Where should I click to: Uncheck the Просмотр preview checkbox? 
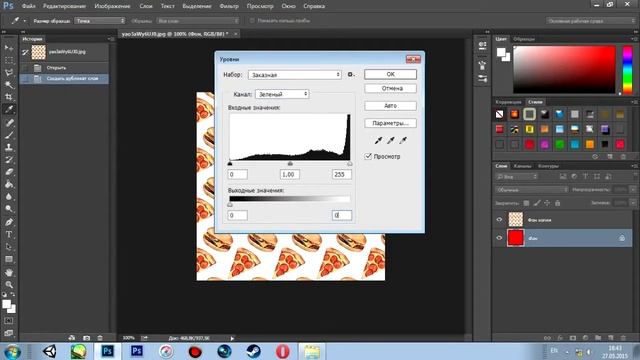[x=368, y=156]
